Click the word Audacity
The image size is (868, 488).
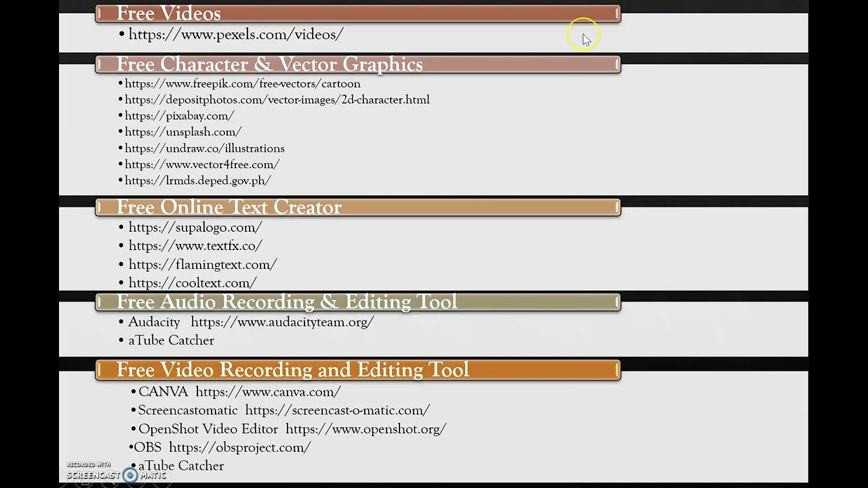pos(154,323)
